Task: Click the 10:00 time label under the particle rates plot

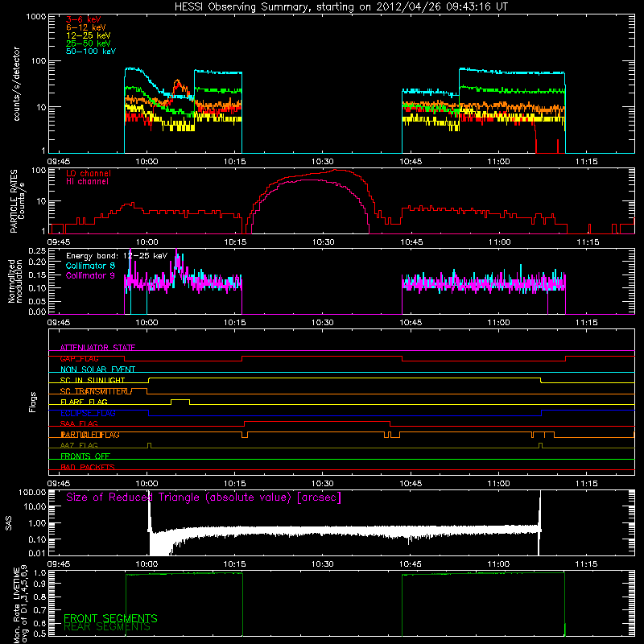Action: tap(147, 242)
